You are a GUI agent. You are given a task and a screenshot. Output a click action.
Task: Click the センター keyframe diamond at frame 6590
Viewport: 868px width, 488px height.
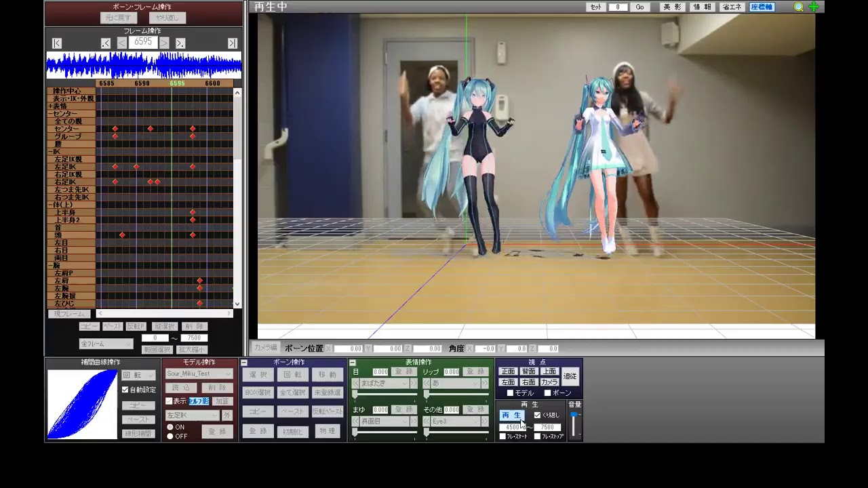pos(151,129)
